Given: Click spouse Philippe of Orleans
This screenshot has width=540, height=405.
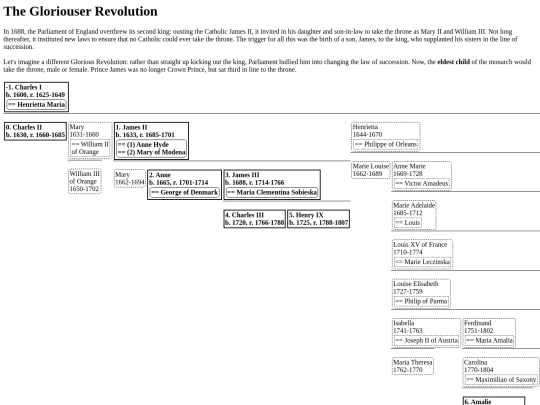Looking at the screenshot, I should click(x=386, y=144).
